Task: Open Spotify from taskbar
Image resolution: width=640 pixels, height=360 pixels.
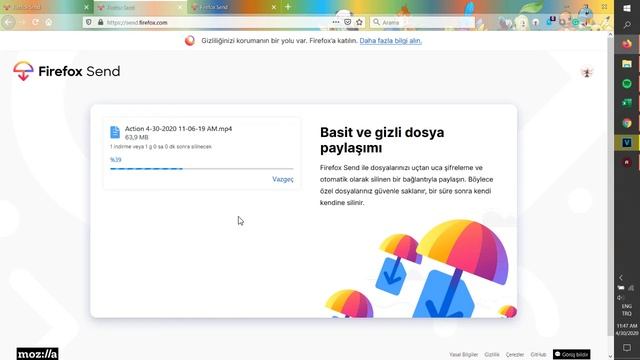Action: [x=627, y=84]
